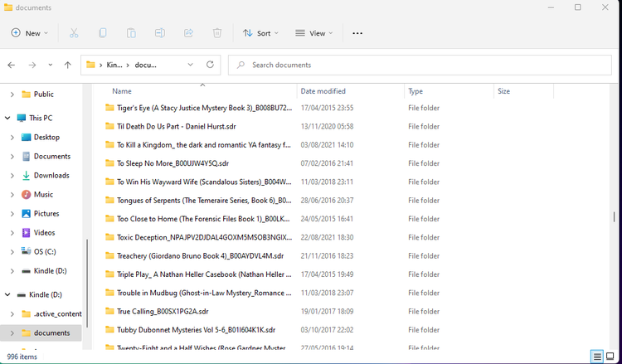Sort by Date modified column header
Image resolution: width=622 pixels, height=364 pixels.
click(x=323, y=91)
